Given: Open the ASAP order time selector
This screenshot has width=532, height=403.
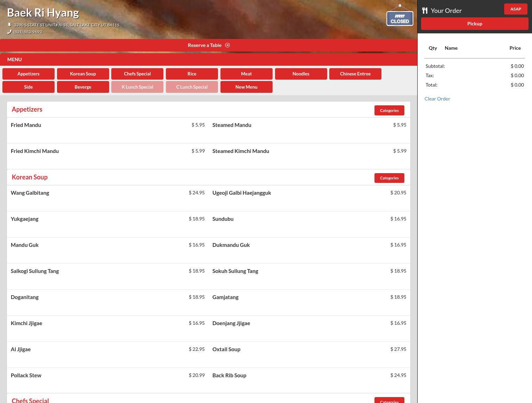Looking at the screenshot, I should pyautogui.click(x=515, y=9).
